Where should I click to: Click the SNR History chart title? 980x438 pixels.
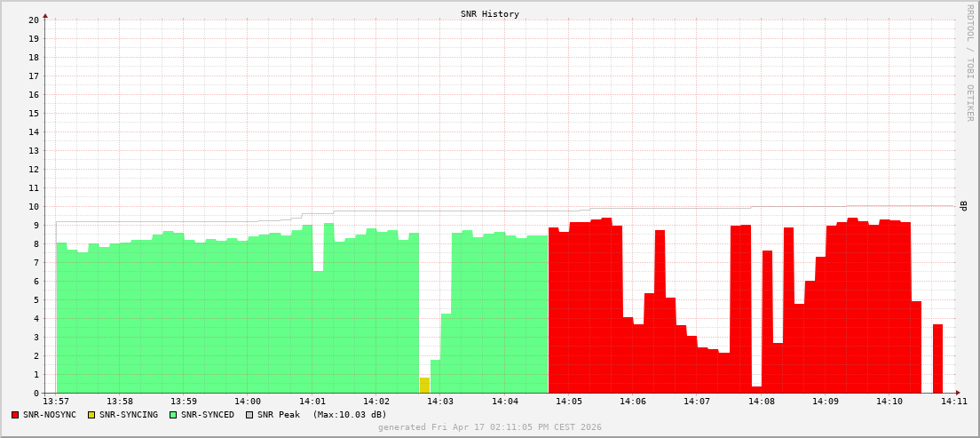coord(489,14)
